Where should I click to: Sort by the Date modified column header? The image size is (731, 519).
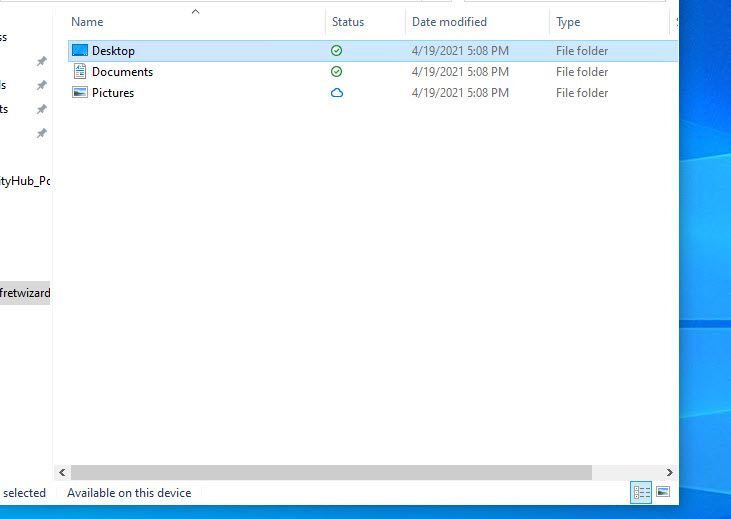pyautogui.click(x=449, y=22)
